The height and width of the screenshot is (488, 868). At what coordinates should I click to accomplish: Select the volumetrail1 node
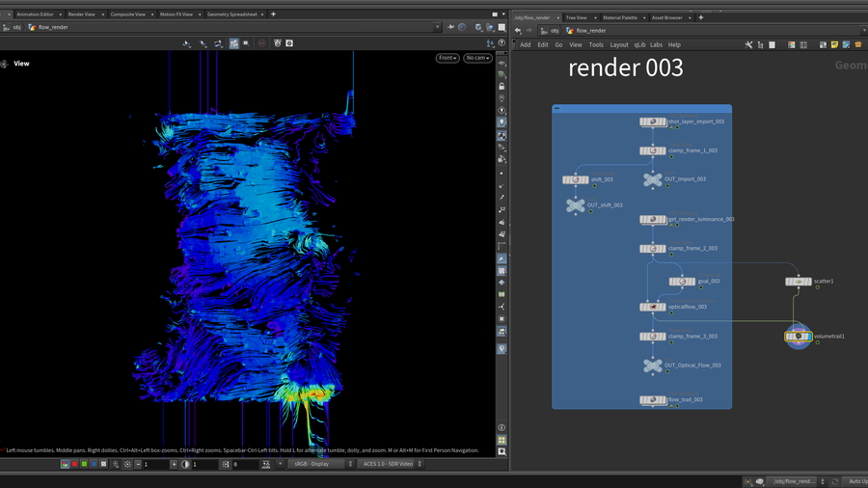click(x=799, y=337)
